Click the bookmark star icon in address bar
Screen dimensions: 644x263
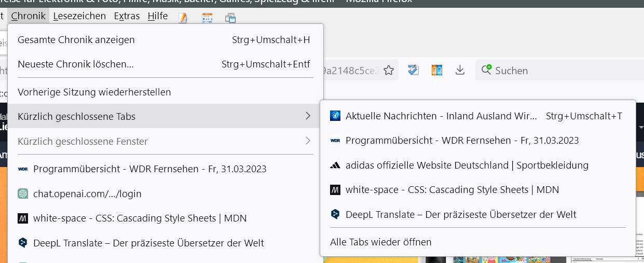(x=389, y=71)
